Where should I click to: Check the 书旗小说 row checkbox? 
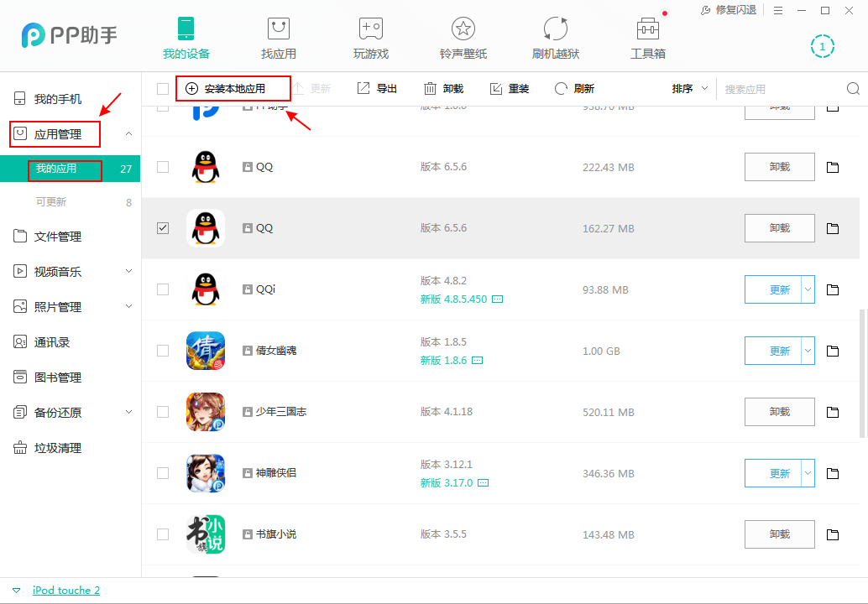(x=163, y=534)
